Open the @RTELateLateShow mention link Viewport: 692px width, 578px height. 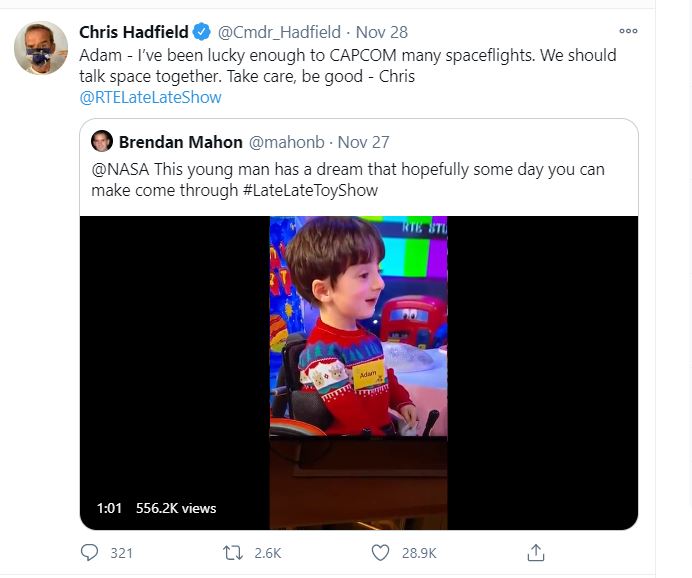(x=150, y=97)
